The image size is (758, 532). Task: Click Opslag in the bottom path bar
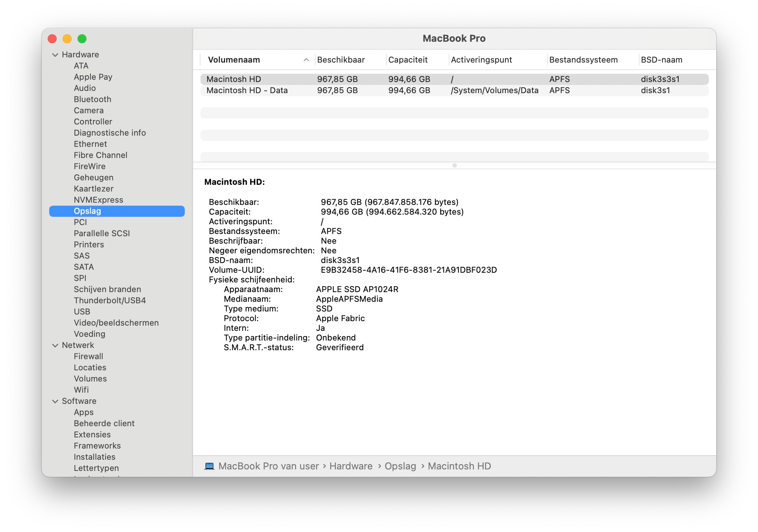point(400,466)
